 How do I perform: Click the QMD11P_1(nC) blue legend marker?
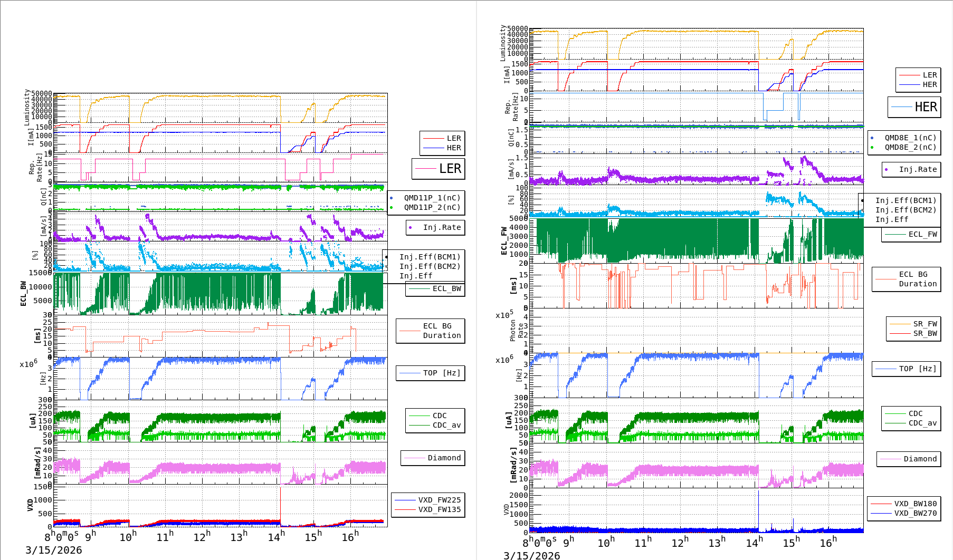[392, 198]
